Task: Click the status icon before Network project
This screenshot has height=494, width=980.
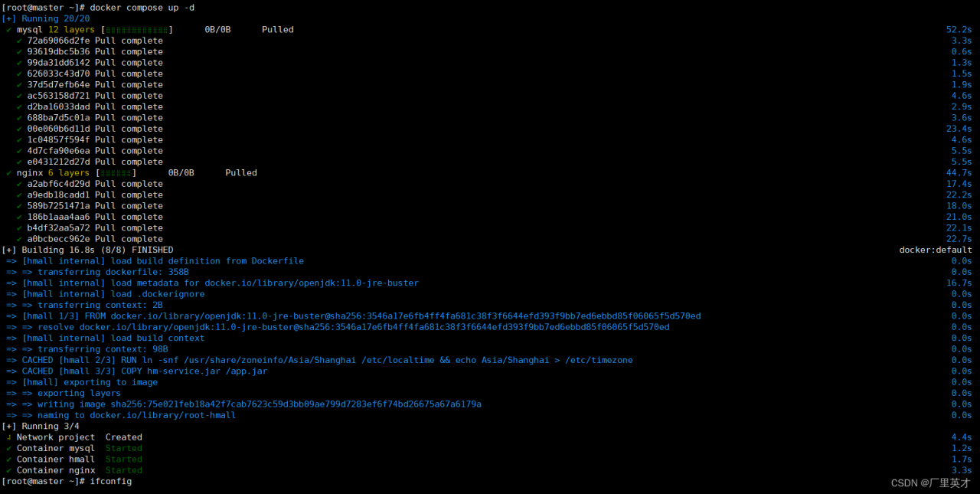Action: [8, 437]
